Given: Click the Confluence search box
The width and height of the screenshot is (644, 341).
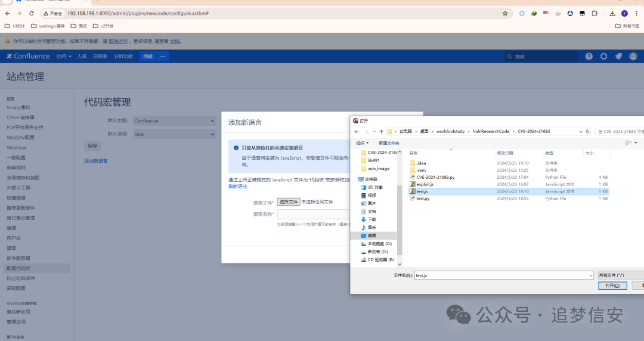Looking at the screenshot, I should (x=541, y=56).
